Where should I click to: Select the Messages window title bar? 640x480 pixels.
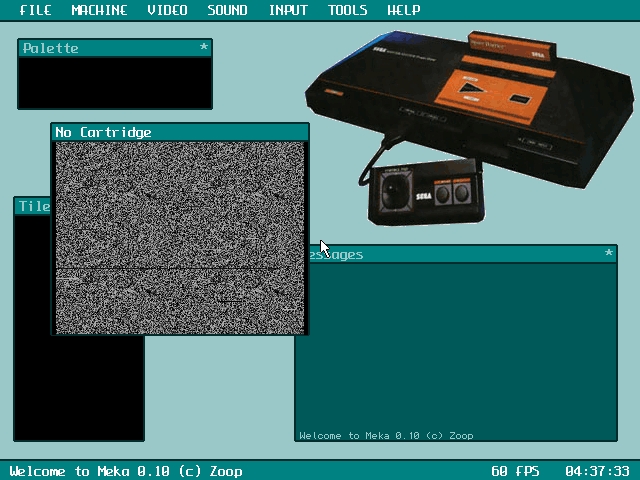462,254
